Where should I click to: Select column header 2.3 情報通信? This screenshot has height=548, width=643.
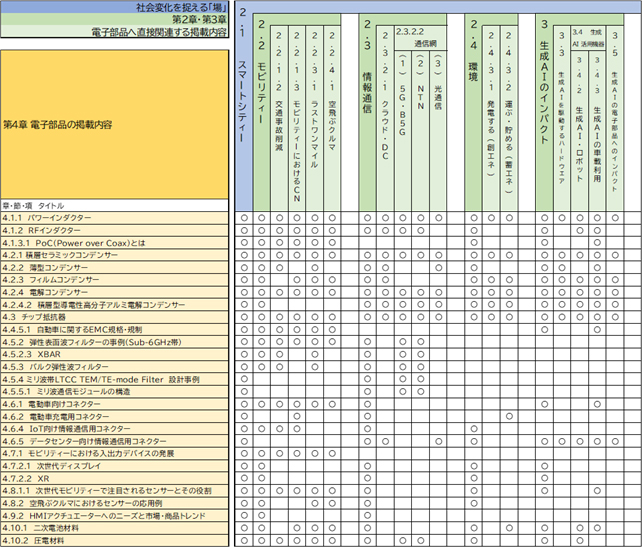pyautogui.click(x=367, y=113)
